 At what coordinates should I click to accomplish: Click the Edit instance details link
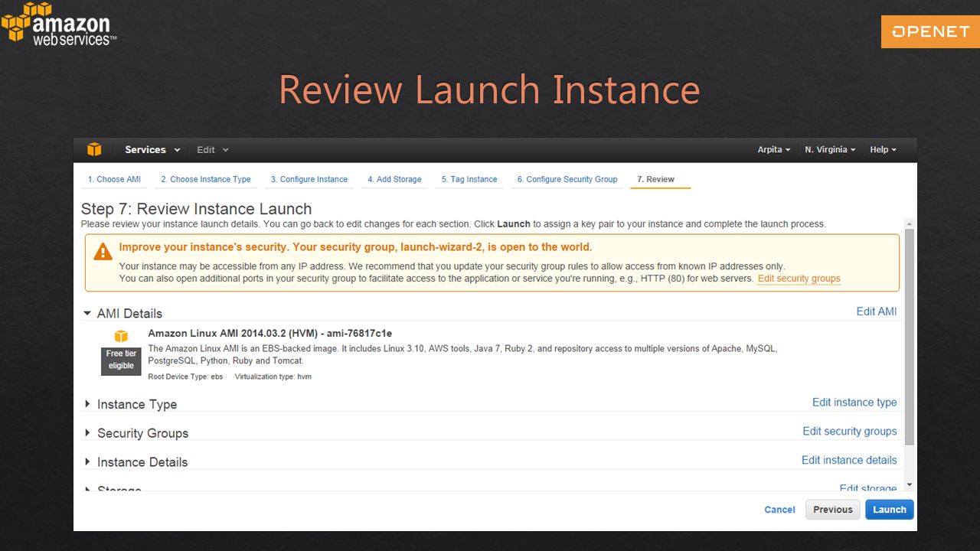pos(849,461)
